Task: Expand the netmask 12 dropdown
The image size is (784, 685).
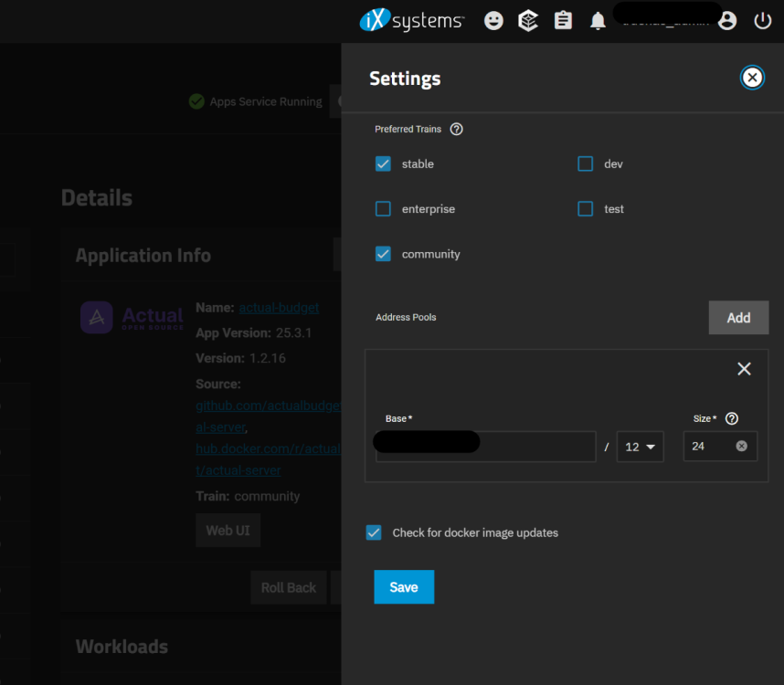Action: [640, 447]
